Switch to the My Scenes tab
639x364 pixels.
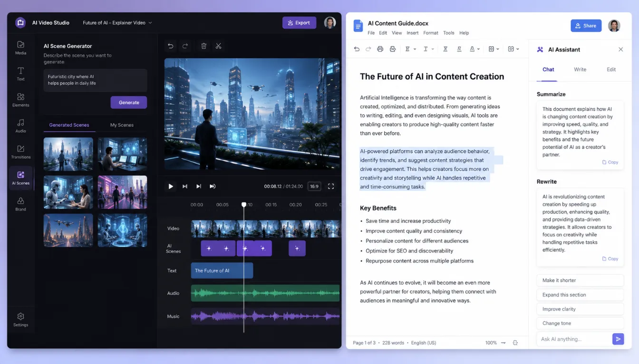[x=122, y=125]
